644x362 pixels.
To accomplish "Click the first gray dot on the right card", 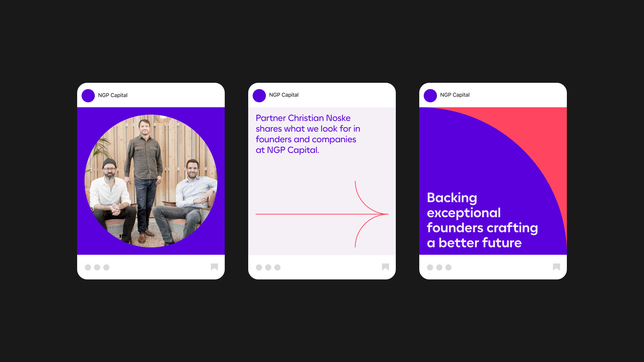I will click(430, 267).
